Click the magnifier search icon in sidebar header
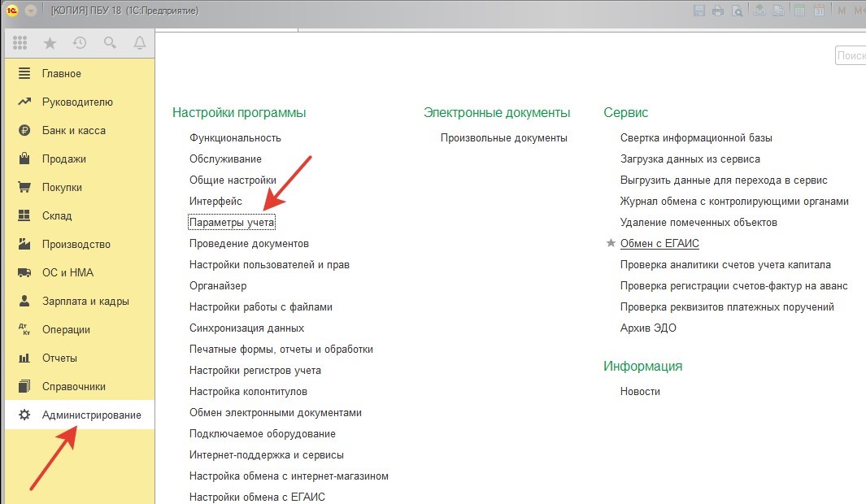Image resolution: width=866 pixels, height=504 pixels. click(x=109, y=43)
